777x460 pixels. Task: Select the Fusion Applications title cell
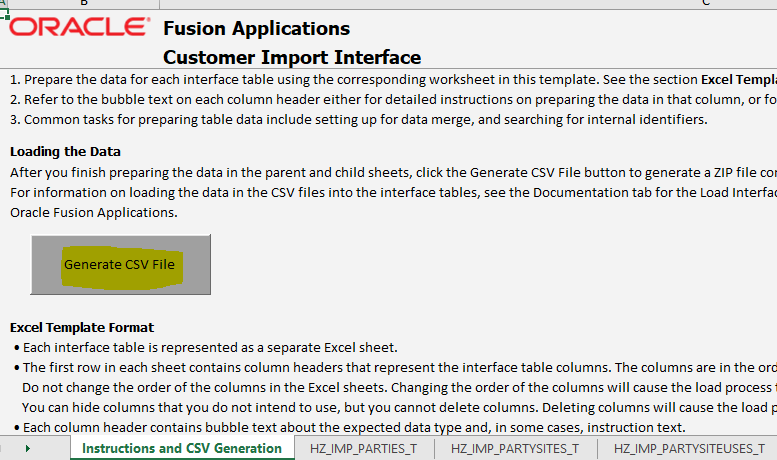coord(257,29)
